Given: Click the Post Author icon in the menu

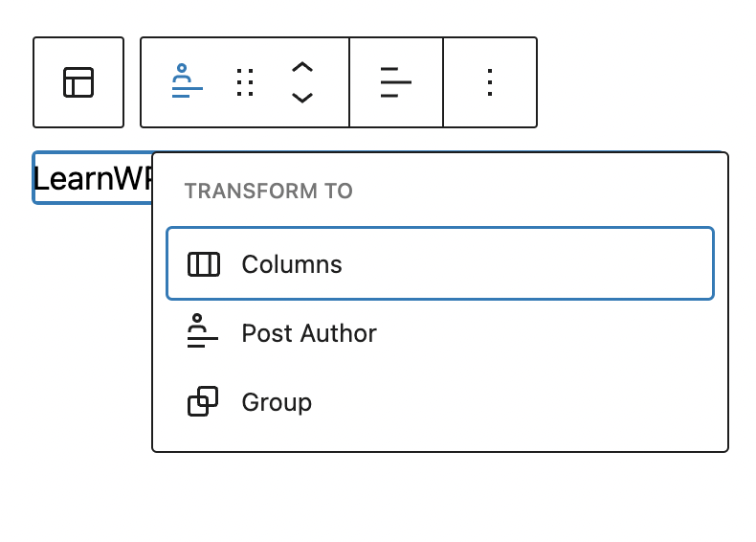Looking at the screenshot, I should tap(203, 330).
